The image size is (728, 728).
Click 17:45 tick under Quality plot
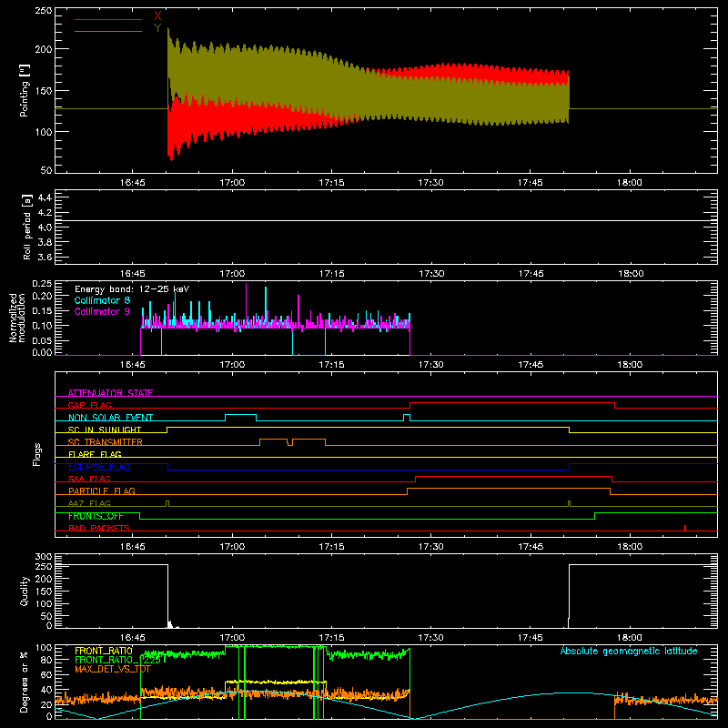(531, 638)
